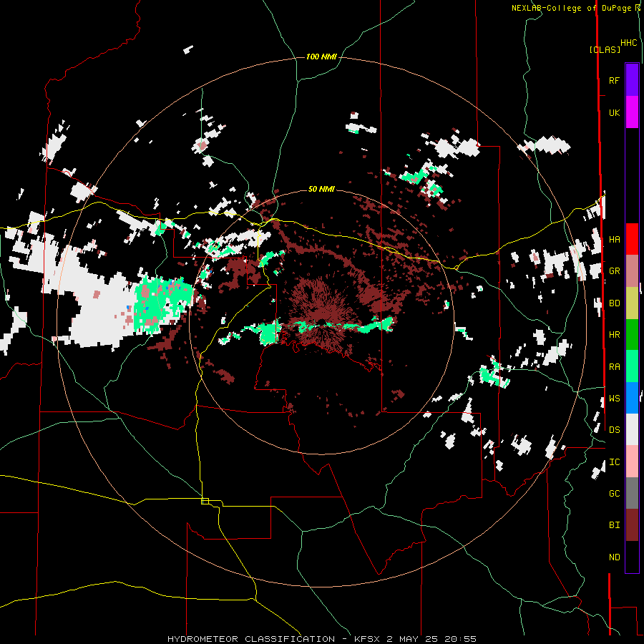
Task: Click the 50 NMI range ring label
Action: (x=321, y=189)
